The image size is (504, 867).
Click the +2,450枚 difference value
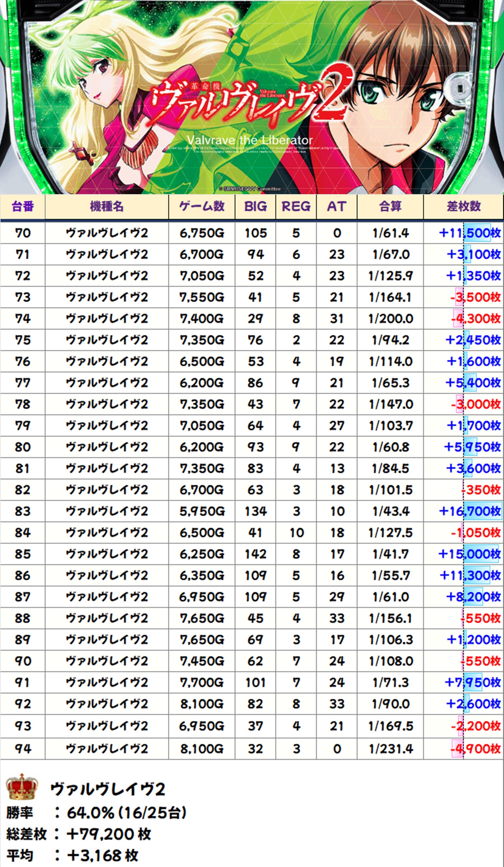473,340
